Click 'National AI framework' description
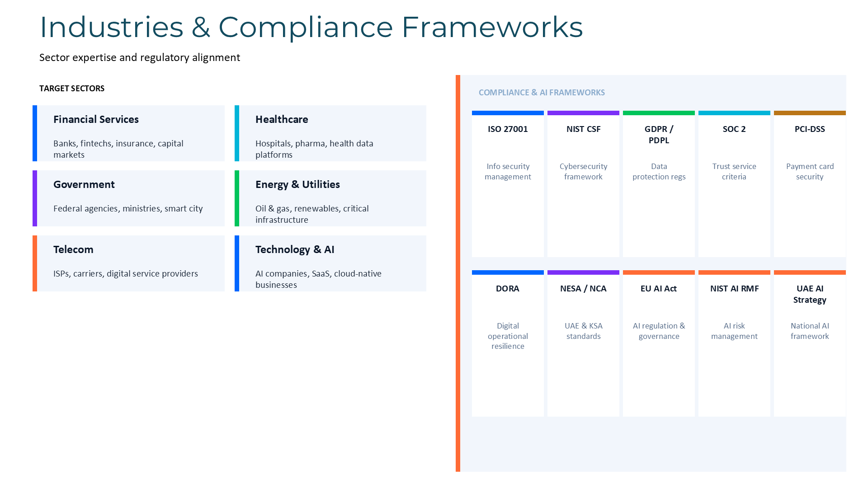This screenshot has width=868, height=488. click(x=810, y=331)
